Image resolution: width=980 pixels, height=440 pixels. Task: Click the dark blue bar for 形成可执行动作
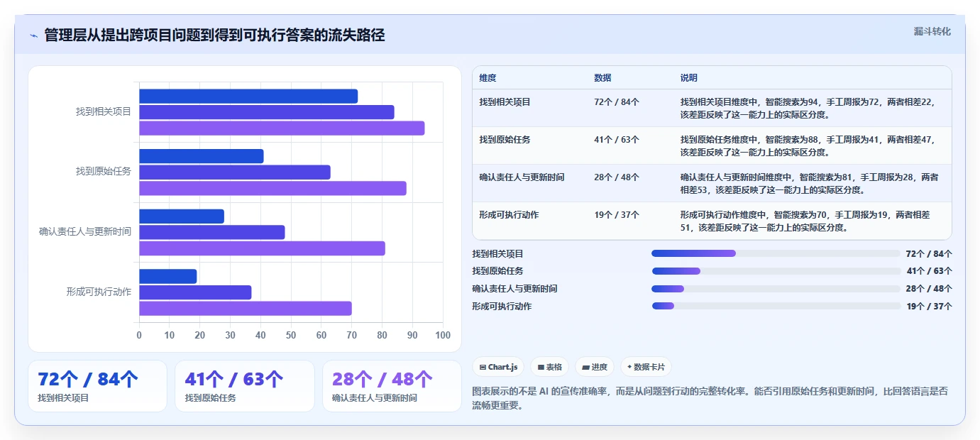168,276
